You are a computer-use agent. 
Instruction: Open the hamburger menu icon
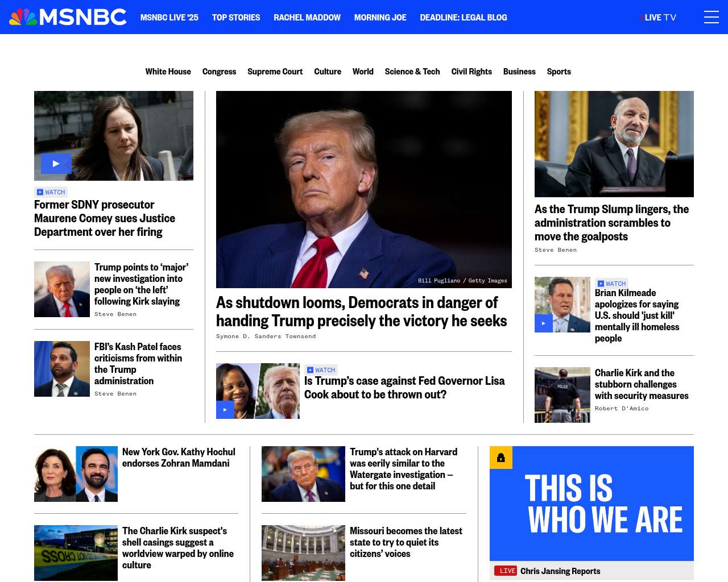point(711,17)
